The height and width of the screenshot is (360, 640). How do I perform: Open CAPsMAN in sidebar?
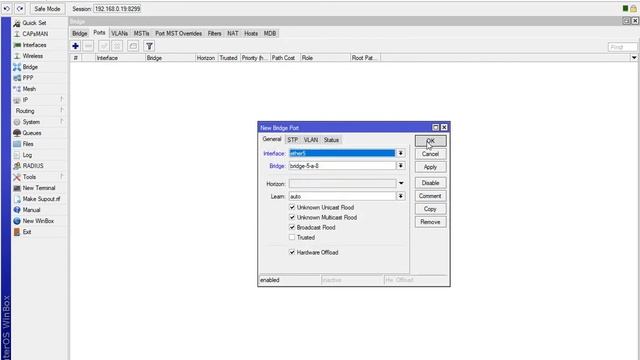(x=35, y=34)
